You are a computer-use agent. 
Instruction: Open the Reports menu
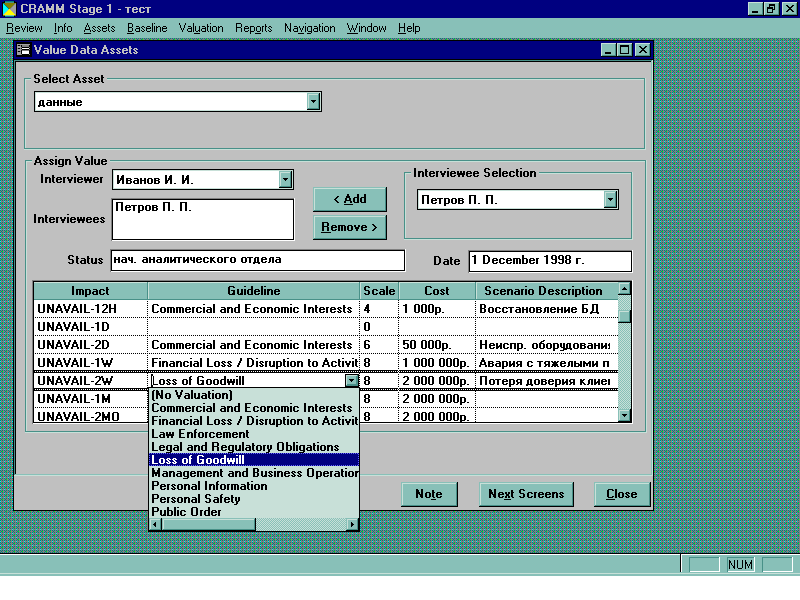point(254,28)
